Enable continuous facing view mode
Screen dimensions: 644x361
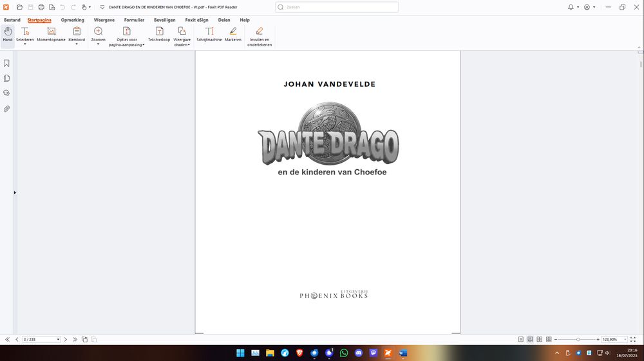tap(549, 339)
